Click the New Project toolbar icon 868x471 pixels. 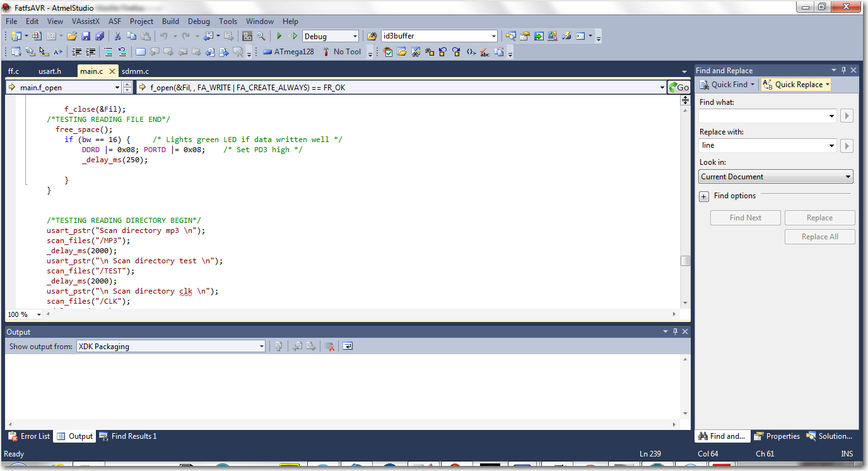[16, 36]
